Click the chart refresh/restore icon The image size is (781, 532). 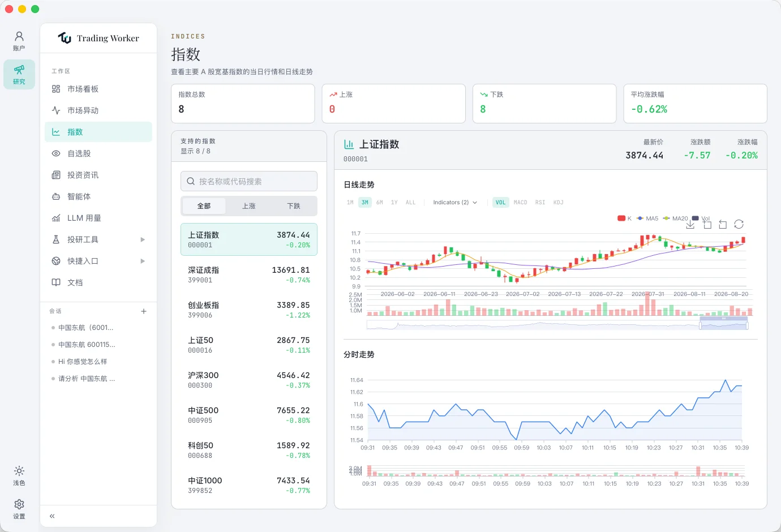click(739, 225)
